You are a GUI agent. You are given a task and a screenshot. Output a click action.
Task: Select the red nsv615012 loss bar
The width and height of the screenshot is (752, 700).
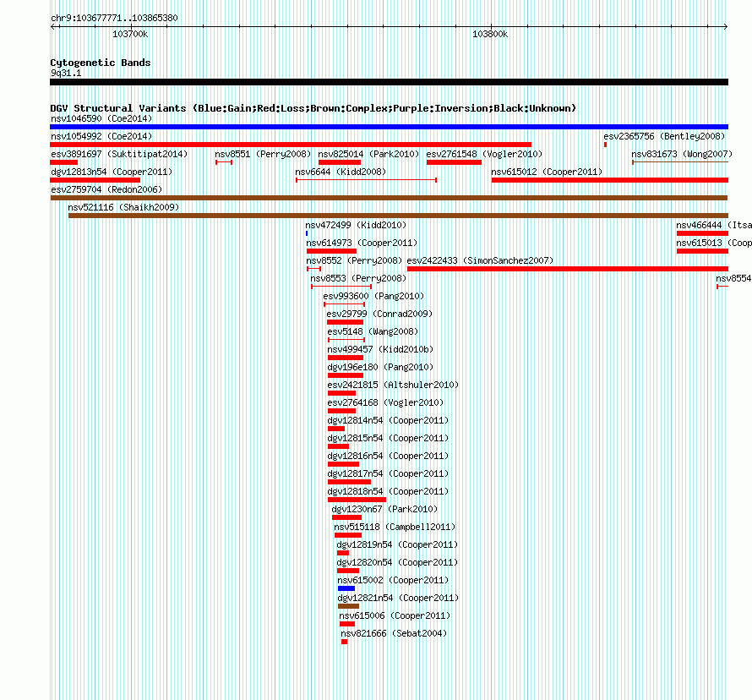pyautogui.click(x=610, y=180)
